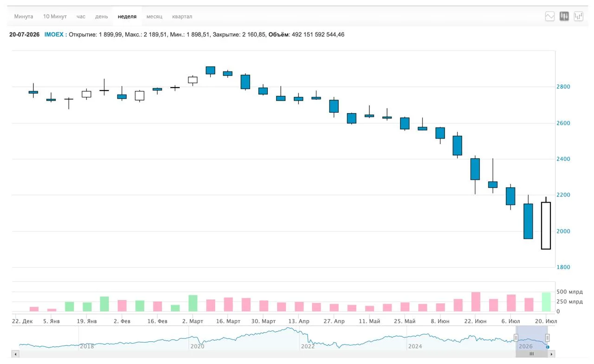Click the navigator scroll-right arrow

tap(552, 354)
